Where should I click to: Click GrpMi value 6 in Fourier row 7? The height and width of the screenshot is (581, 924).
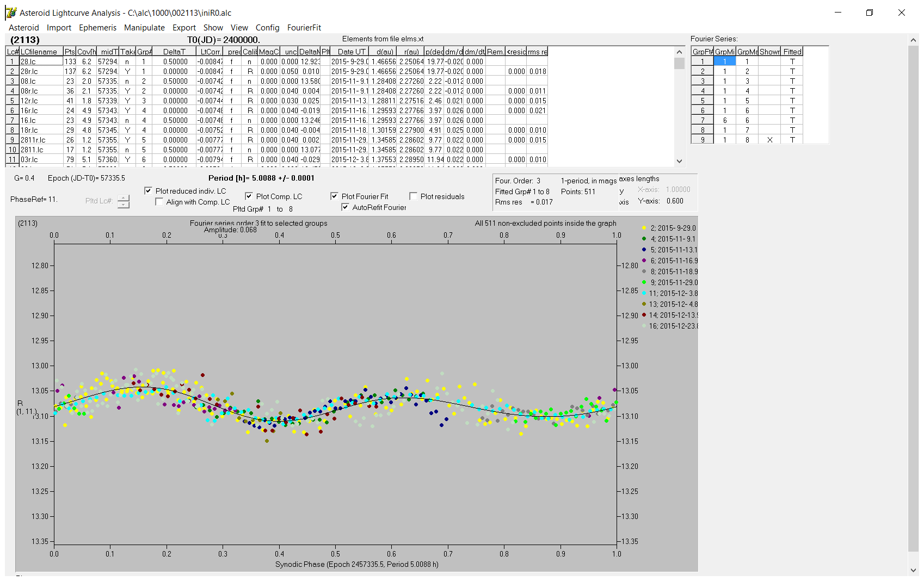click(724, 120)
